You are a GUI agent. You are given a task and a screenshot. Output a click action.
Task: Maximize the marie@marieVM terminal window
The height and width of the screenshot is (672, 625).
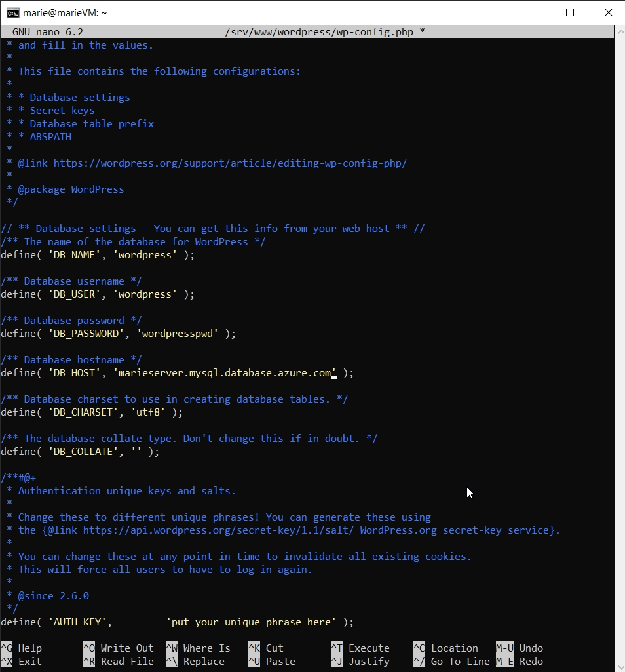pos(570,12)
